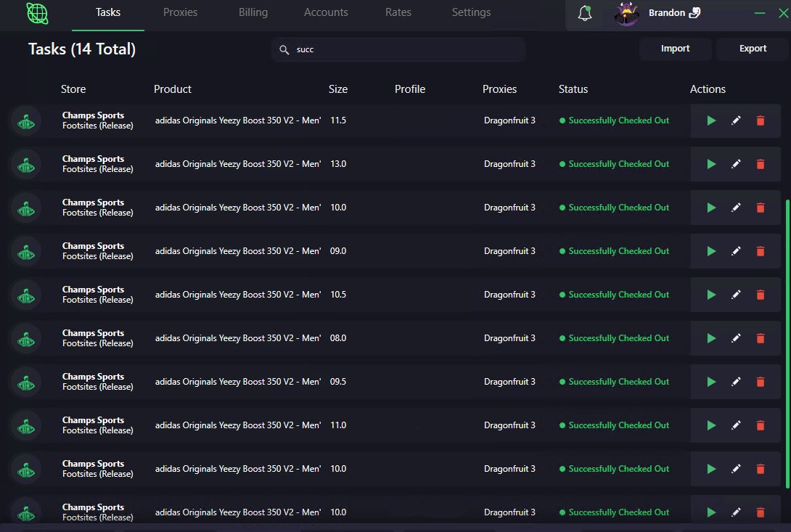Viewport: 791px width, 532px height.
Task: Switch to the Tasks tab
Action: [x=108, y=12]
